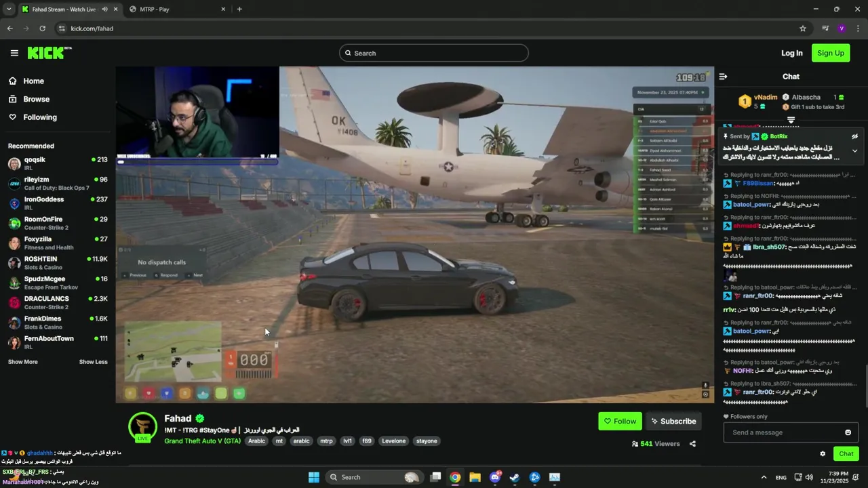Select the stayone tag chip

[x=427, y=441]
